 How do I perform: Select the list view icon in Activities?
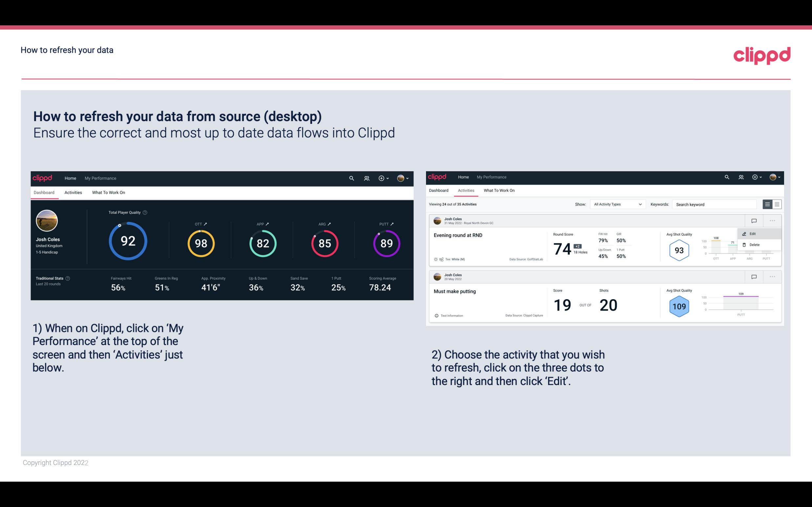point(768,204)
